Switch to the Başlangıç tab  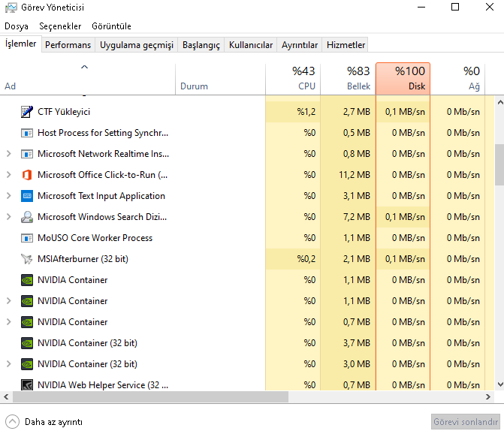point(201,45)
